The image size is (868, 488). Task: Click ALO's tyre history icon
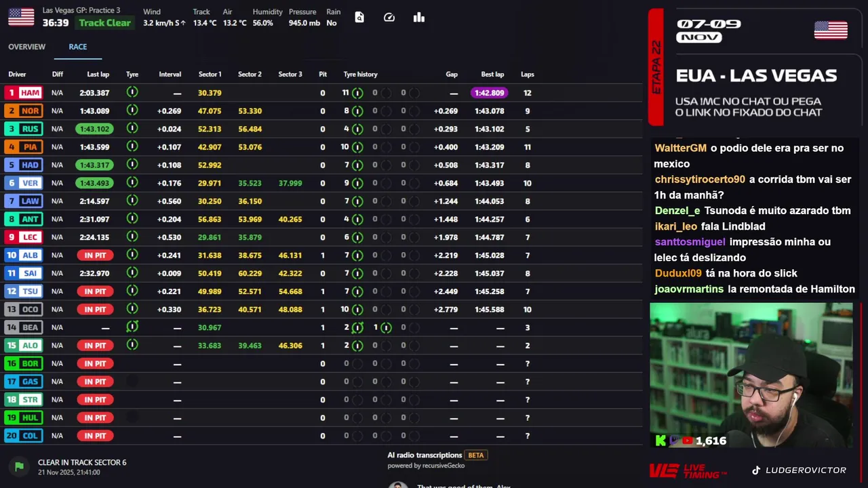[x=357, y=346]
